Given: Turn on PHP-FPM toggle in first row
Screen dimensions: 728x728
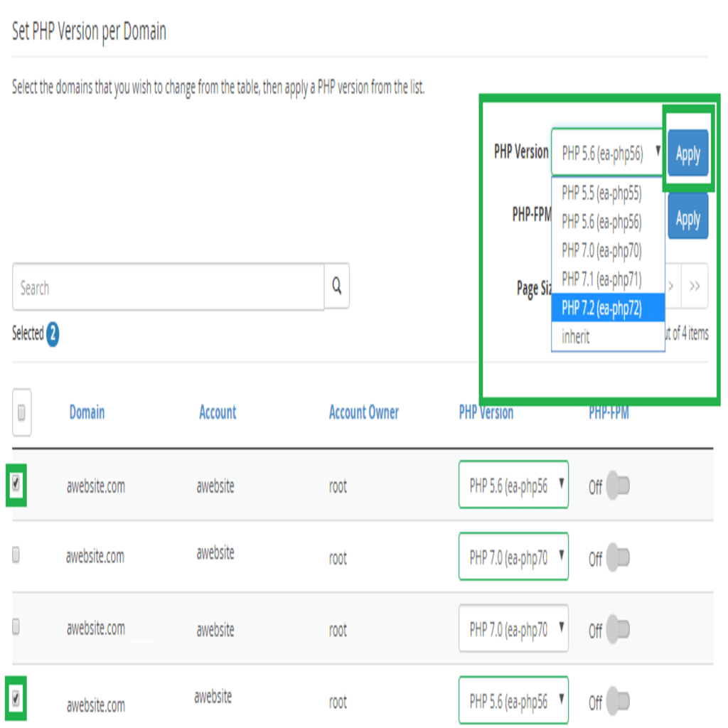Looking at the screenshot, I should tap(618, 486).
